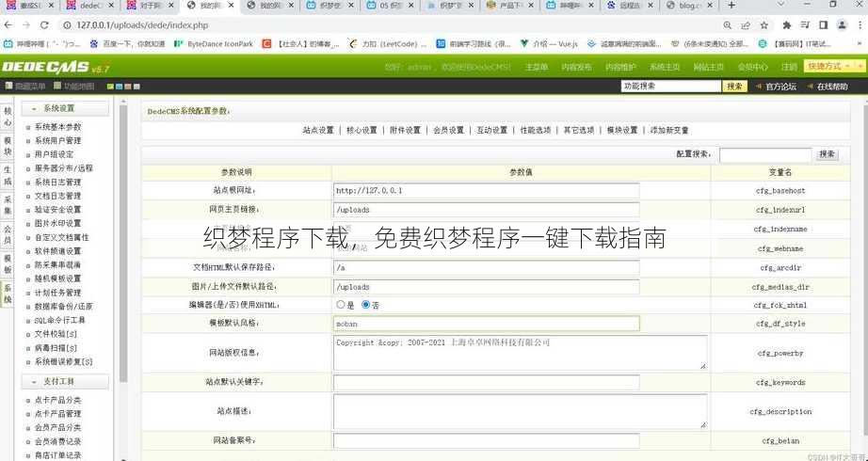Viewport: 868px width, 461px height.
Task: Open the side panel icon in Chrome toolbar
Action: click(823, 25)
